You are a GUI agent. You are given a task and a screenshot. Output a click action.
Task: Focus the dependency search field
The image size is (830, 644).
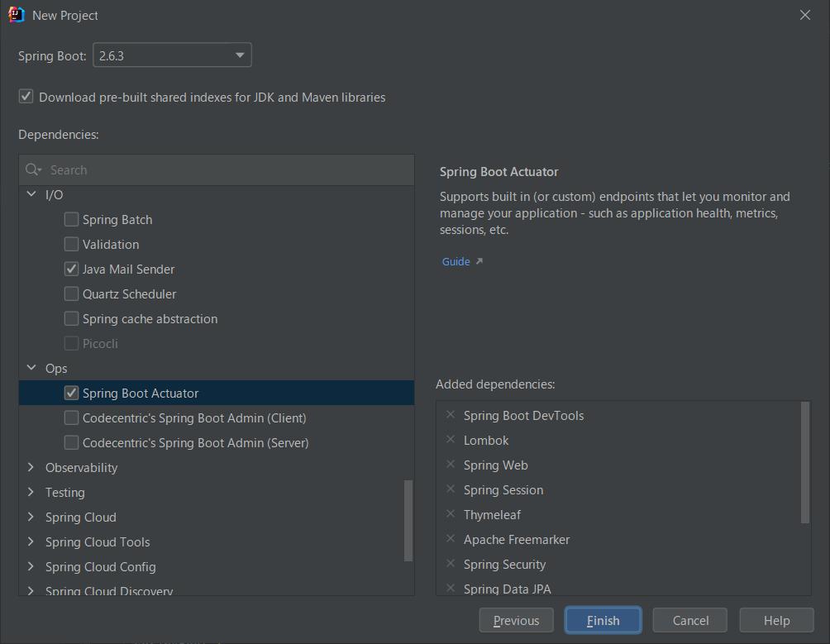coord(217,169)
